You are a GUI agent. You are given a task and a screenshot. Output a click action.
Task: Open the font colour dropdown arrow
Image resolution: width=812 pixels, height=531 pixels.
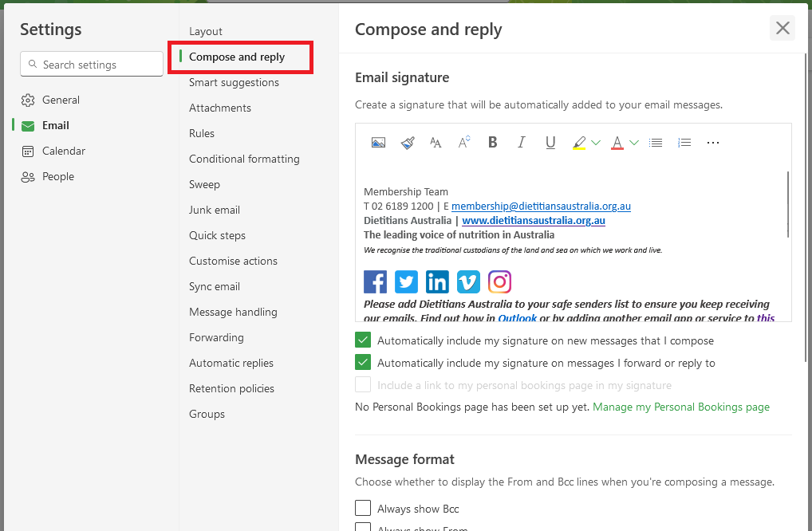click(x=634, y=143)
